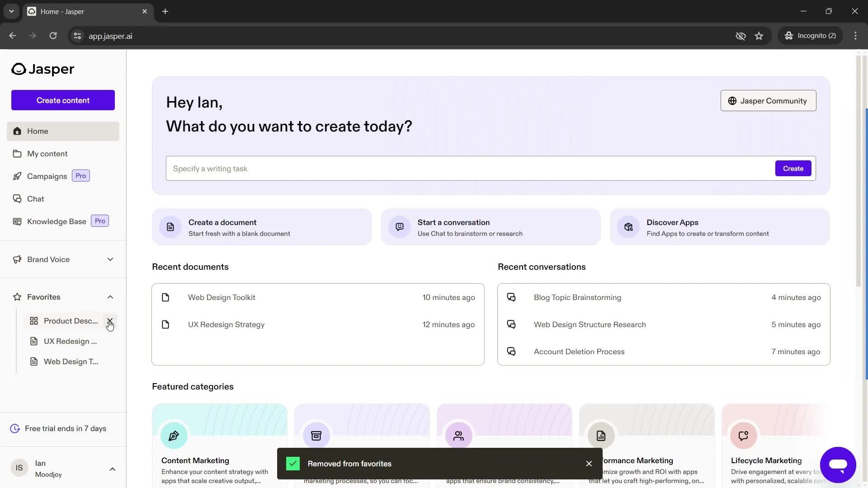The width and height of the screenshot is (868, 488).
Task: Open the Web Design Toolkit document
Action: point(222,297)
